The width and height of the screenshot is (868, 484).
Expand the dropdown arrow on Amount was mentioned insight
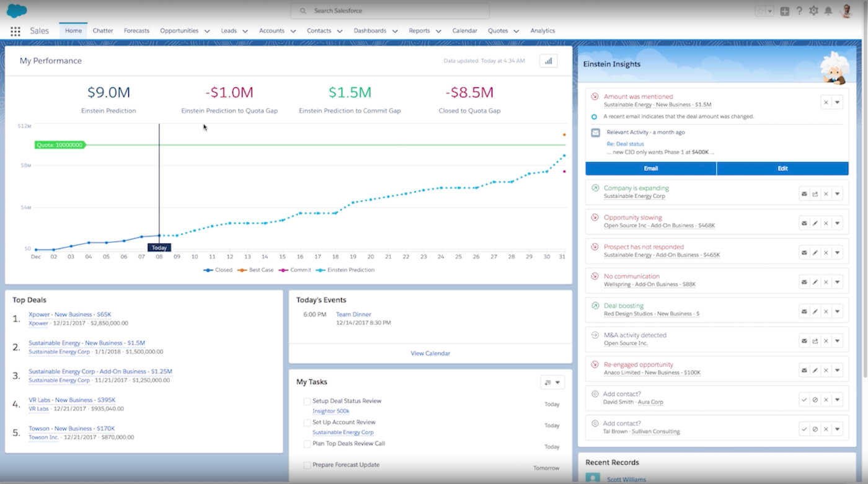[x=838, y=102]
